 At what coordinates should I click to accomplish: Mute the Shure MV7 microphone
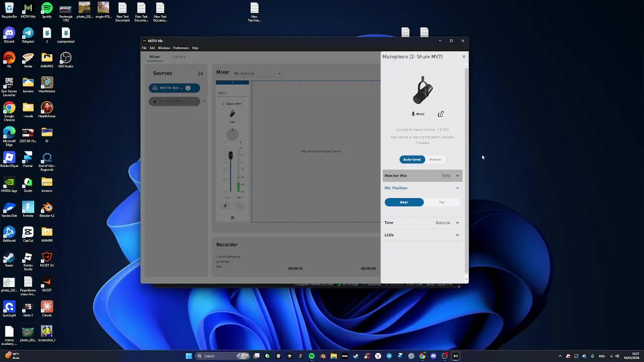(418, 114)
